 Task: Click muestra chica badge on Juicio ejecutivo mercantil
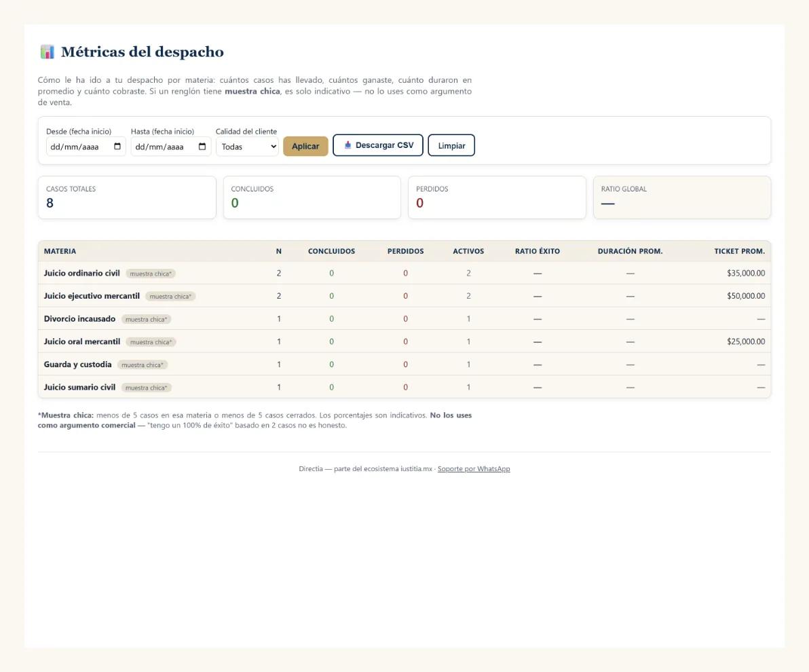coord(170,296)
